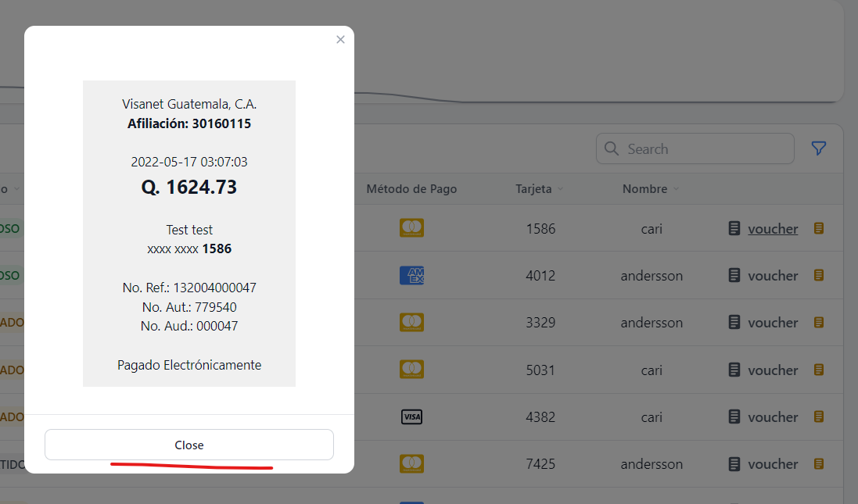The image size is (858, 504).
Task: Click the Visa icon on card 4382 row
Action: tap(411, 416)
